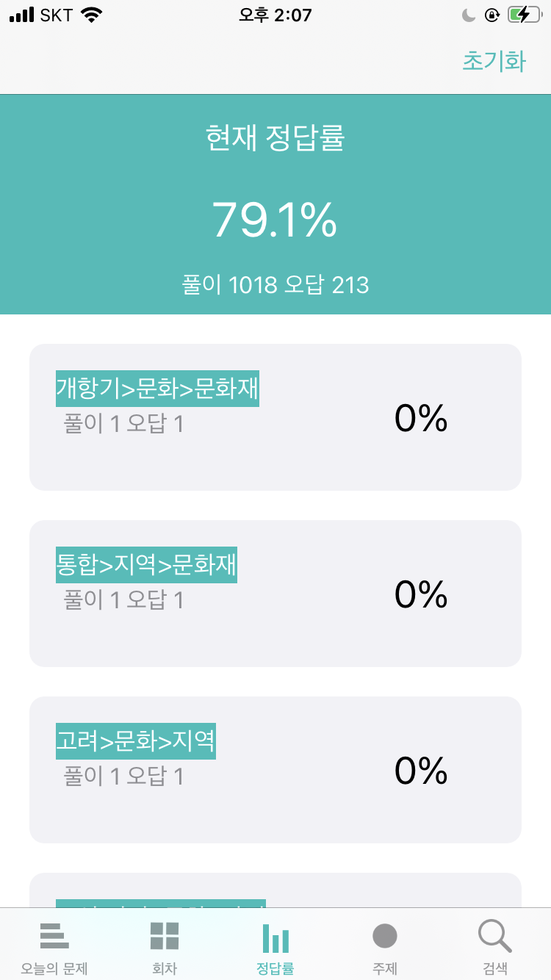The width and height of the screenshot is (551, 980).
Task: Tap the 풀이 1018 오답 213 summary
Action: (275, 285)
